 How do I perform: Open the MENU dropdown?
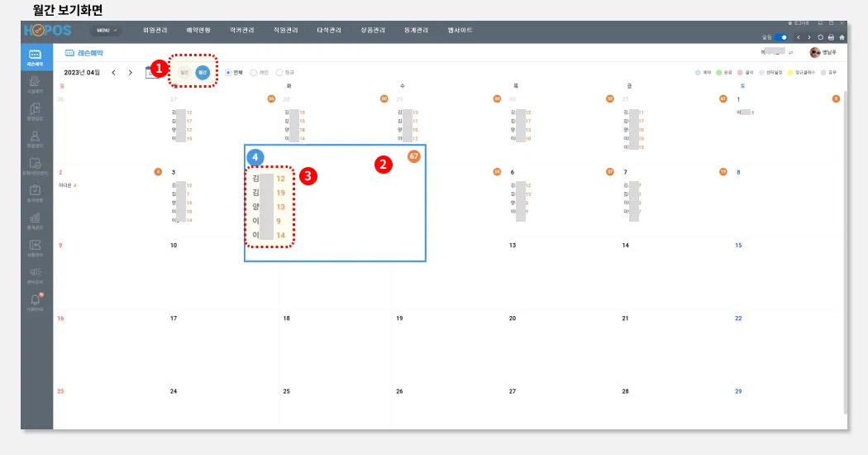pyautogui.click(x=107, y=31)
